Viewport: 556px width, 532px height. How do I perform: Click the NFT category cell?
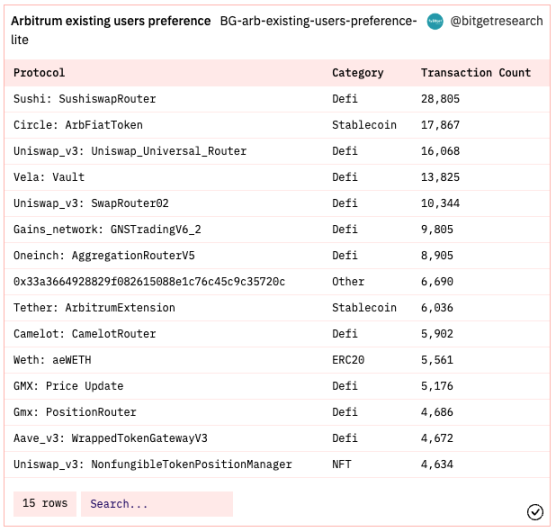[341, 464]
